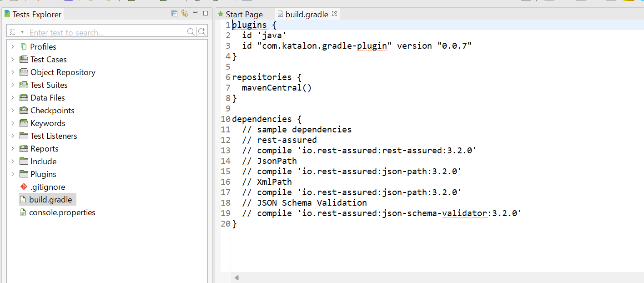Click the Data Files folder icon
Screen dimensions: 644x283
point(24,97)
